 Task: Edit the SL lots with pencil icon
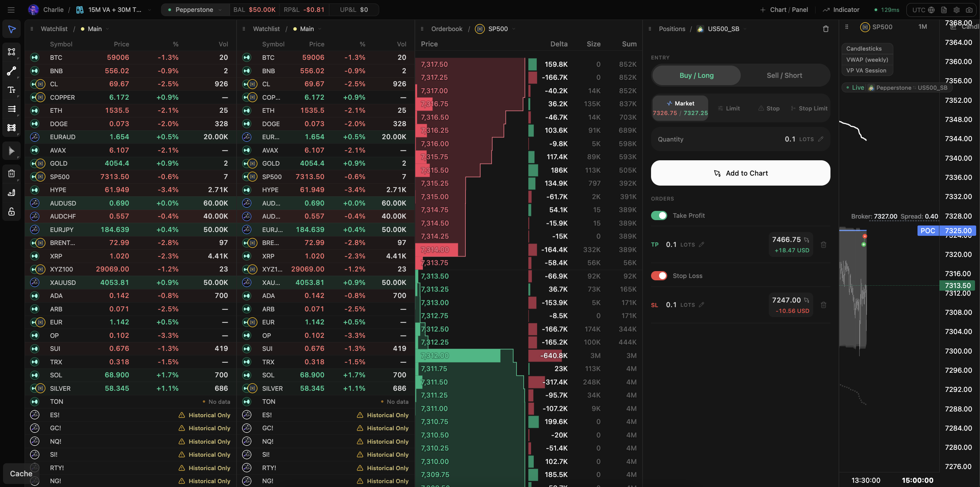pos(702,305)
